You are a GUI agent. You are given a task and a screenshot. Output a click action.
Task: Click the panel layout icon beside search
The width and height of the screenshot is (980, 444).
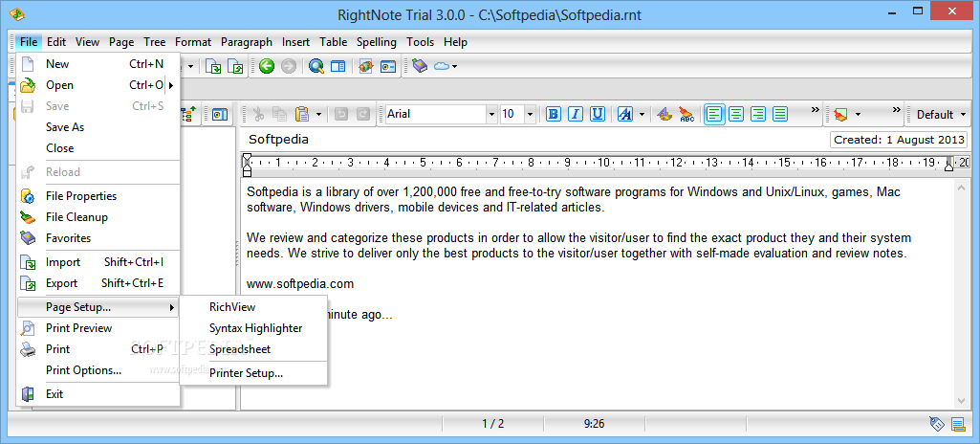point(338,66)
